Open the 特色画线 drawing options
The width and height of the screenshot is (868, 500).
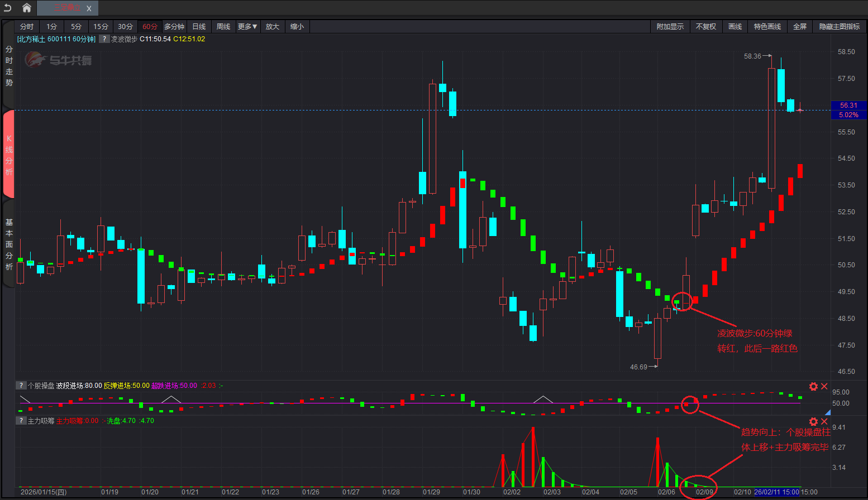pos(767,27)
